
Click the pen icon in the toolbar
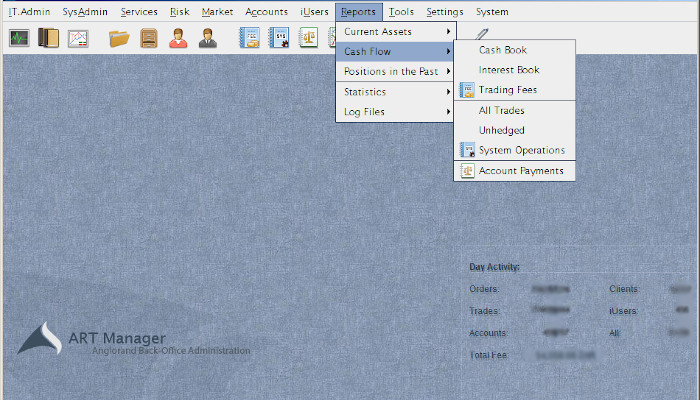tap(483, 36)
